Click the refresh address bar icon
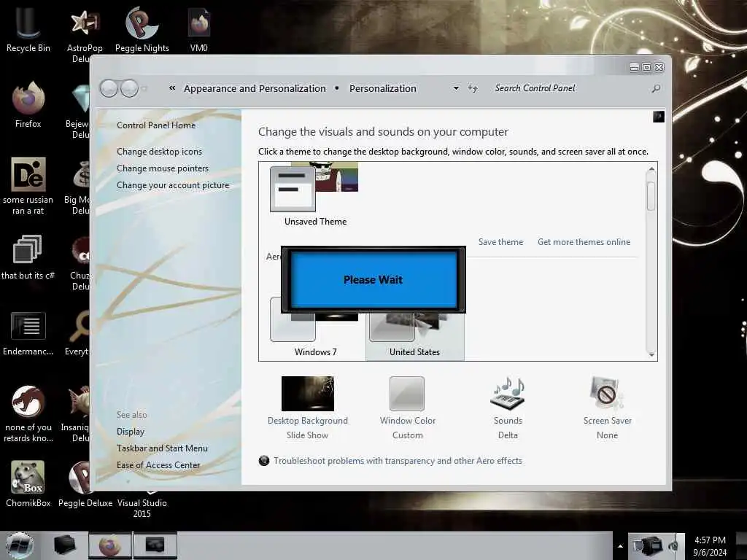This screenshot has height=560, width=747. click(472, 88)
